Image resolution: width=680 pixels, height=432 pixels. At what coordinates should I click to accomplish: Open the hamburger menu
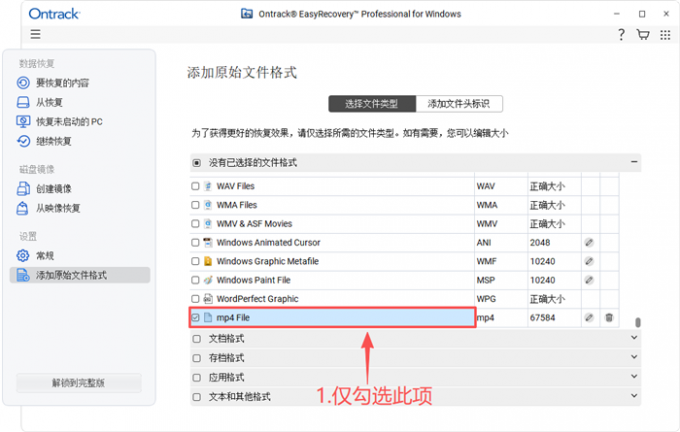pyautogui.click(x=35, y=34)
